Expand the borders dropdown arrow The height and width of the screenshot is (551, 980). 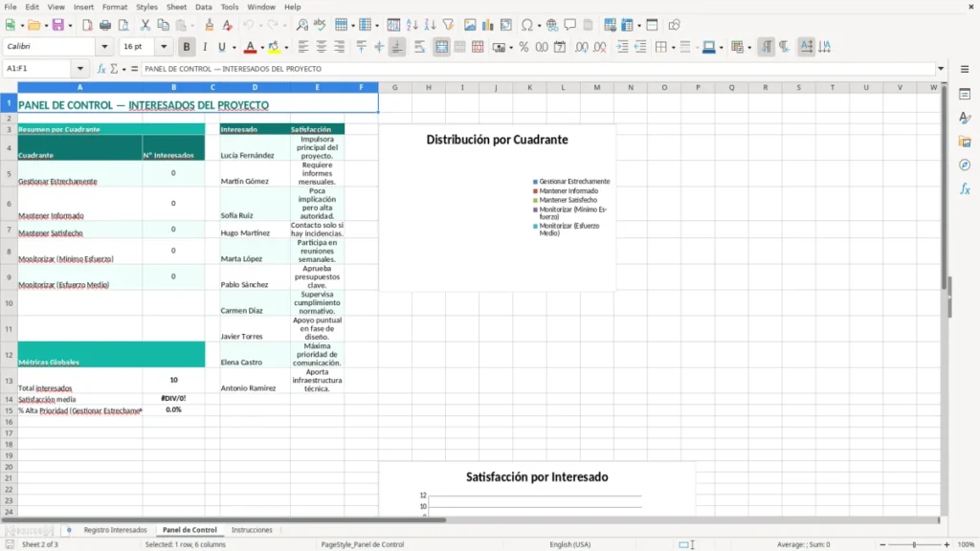pyautogui.click(x=673, y=48)
